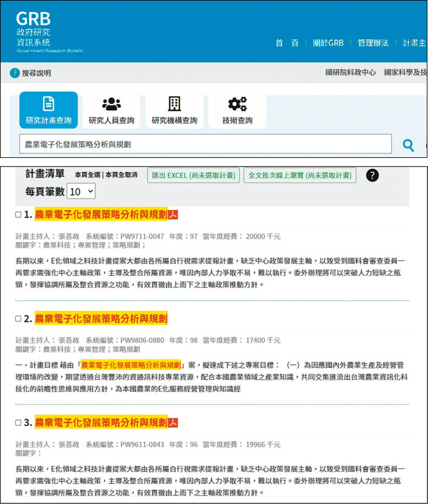
Task: Open result 1 title 農業電子化發展策略分析與規劃
Action: 101,214
